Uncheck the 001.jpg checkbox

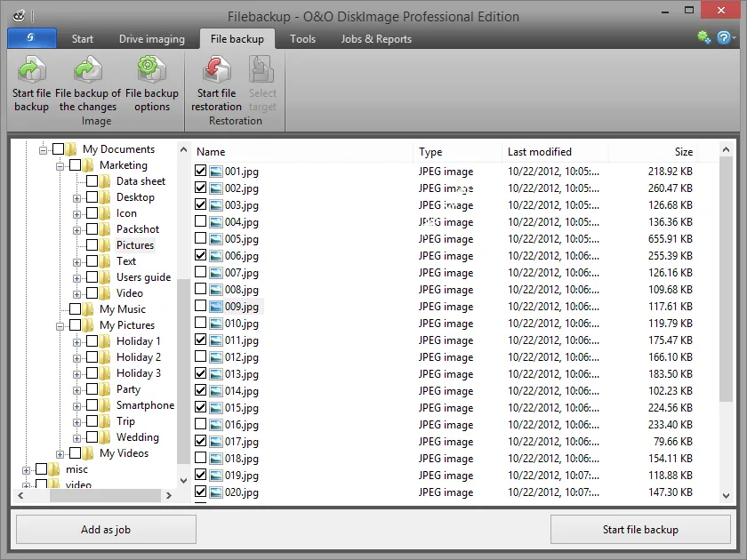pos(201,171)
